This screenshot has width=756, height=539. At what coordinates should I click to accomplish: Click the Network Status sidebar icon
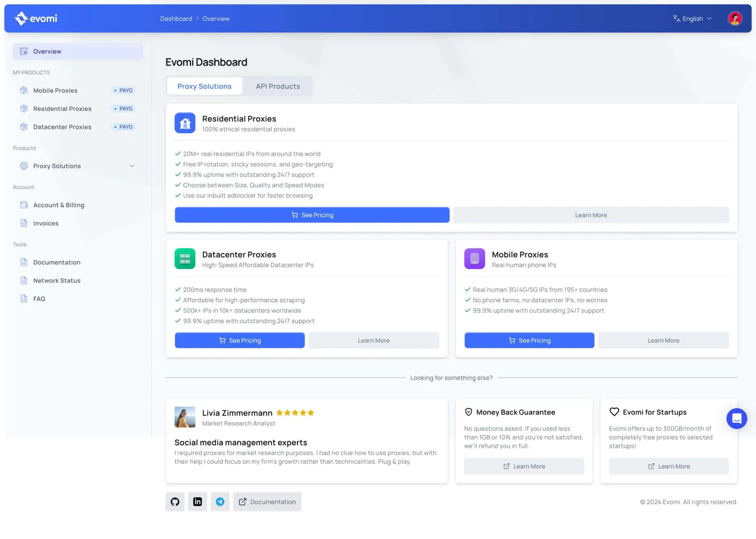(x=24, y=280)
